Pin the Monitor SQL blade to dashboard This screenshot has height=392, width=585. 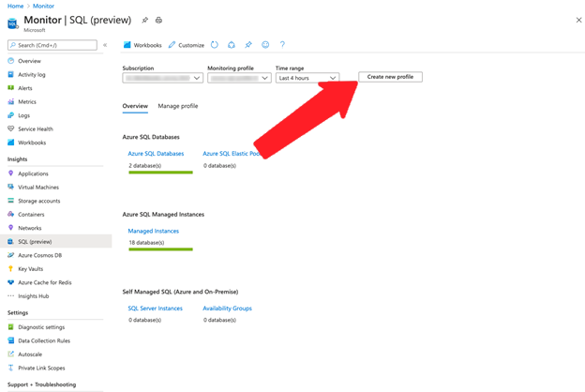pyautogui.click(x=144, y=20)
